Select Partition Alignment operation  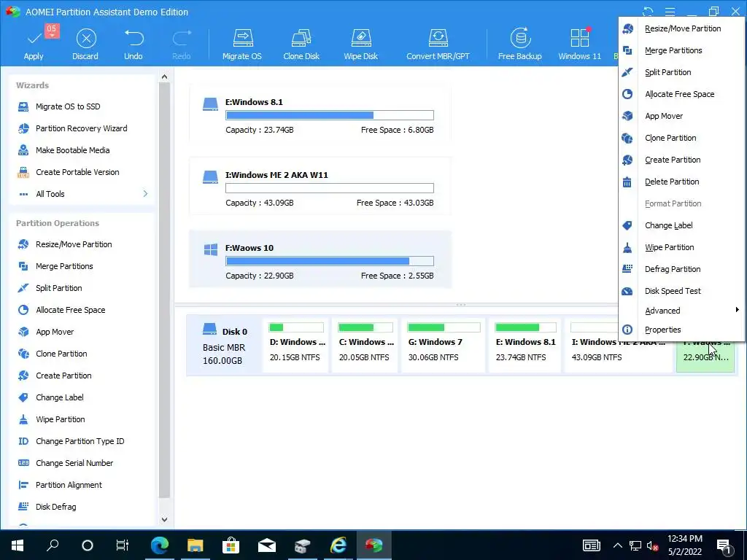pyautogui.click(x=69, y=485)
